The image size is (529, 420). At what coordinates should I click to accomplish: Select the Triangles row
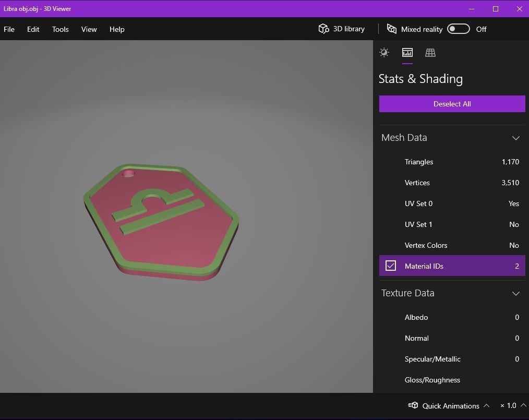pyautogui.click(x=452, y=162)
